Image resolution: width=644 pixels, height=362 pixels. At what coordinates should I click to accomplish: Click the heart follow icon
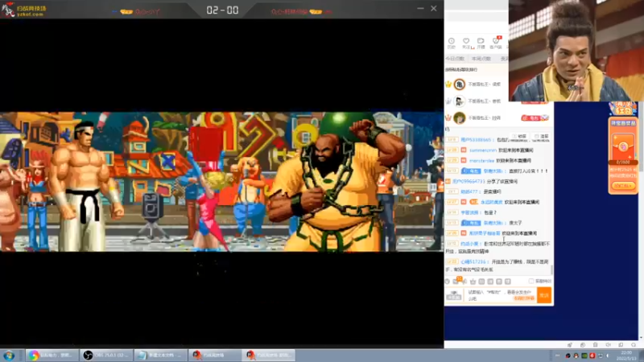466,43
